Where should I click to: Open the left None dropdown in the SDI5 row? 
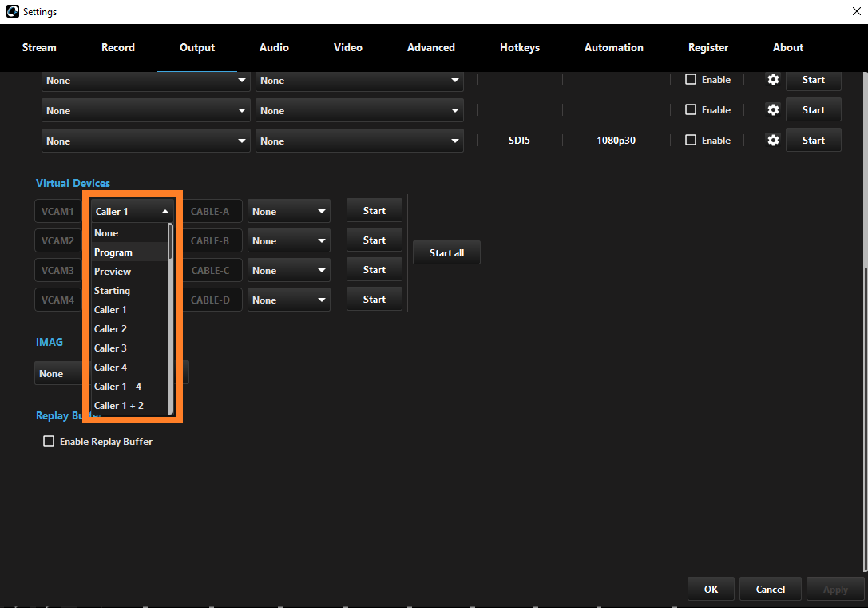point(145,141)
